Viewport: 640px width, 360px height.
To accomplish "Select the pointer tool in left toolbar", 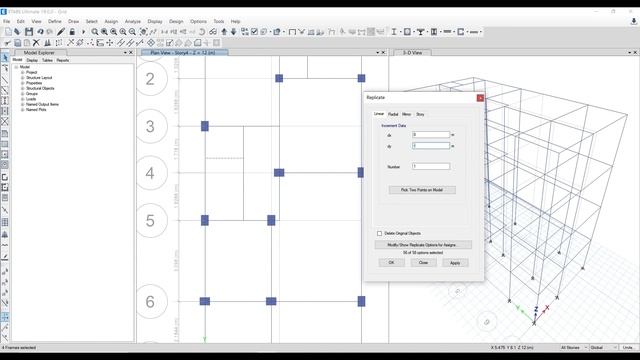I will 5,58.
